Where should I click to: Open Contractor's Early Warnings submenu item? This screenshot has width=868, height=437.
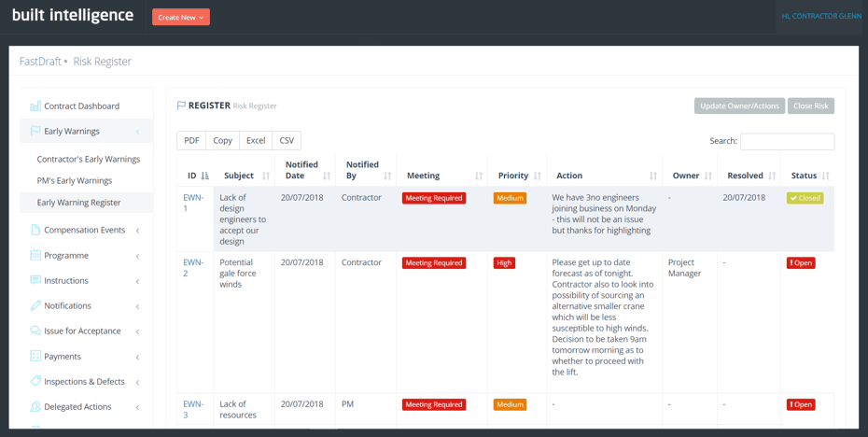pos(88,160)
